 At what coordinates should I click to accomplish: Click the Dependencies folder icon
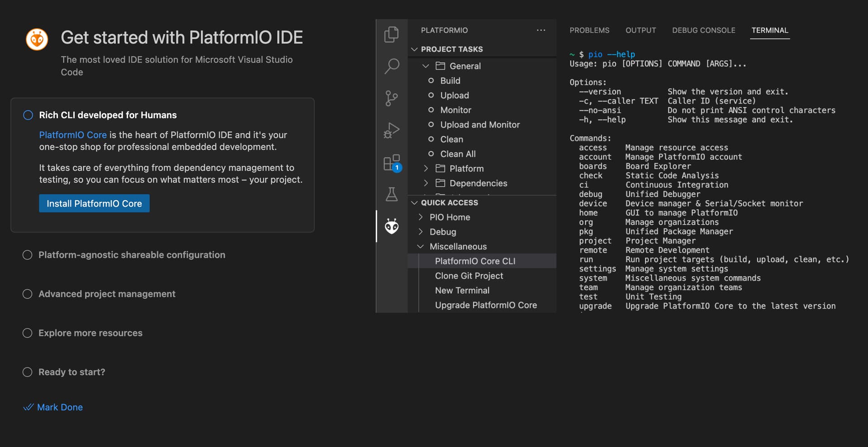point(440,183)
